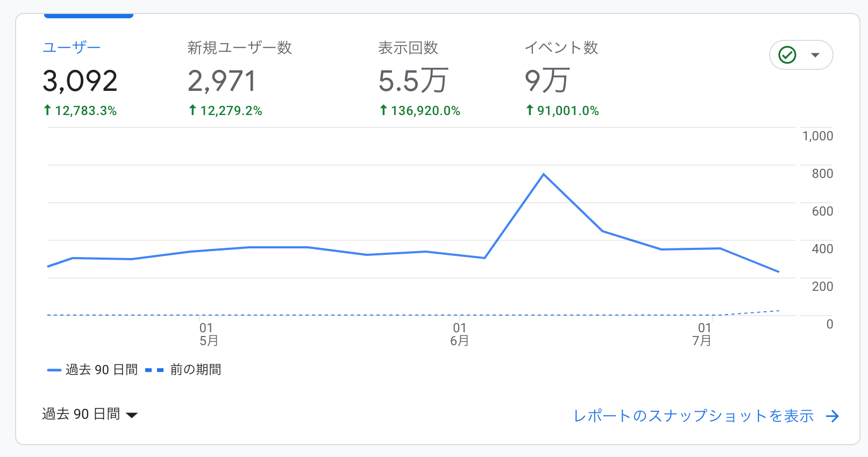Viewport: 868px width, 457px height.
Task: Click the 91,001.0% events increase arrow
Action: coord(530,110)
